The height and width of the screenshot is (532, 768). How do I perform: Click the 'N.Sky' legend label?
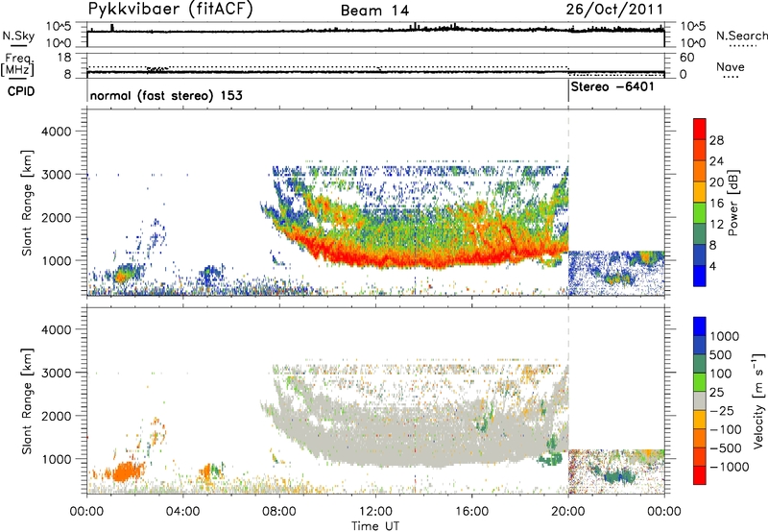tap(18, 36)
